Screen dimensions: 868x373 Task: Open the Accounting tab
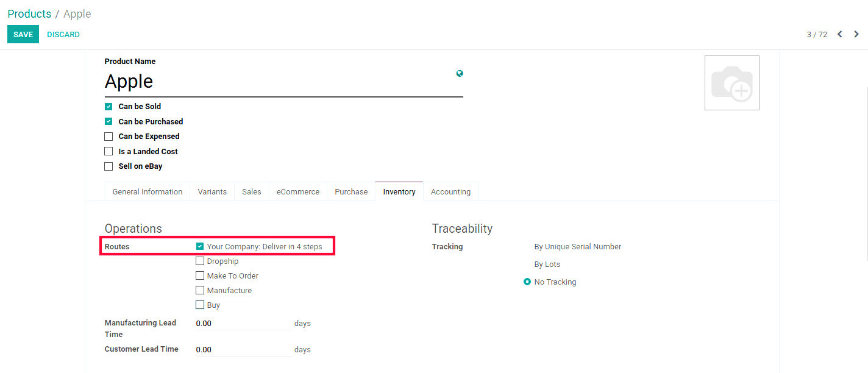pos(450,191)
